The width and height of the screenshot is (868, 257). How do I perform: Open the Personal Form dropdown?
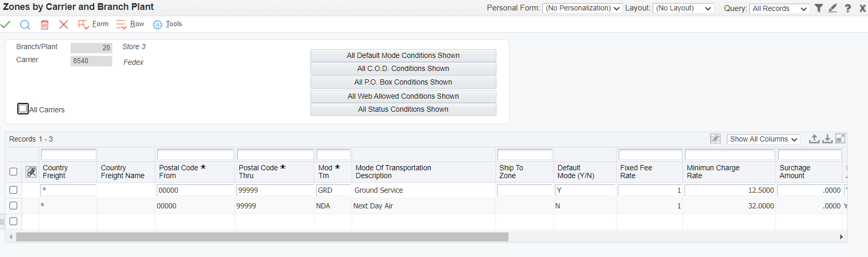[x=582, y=8]
